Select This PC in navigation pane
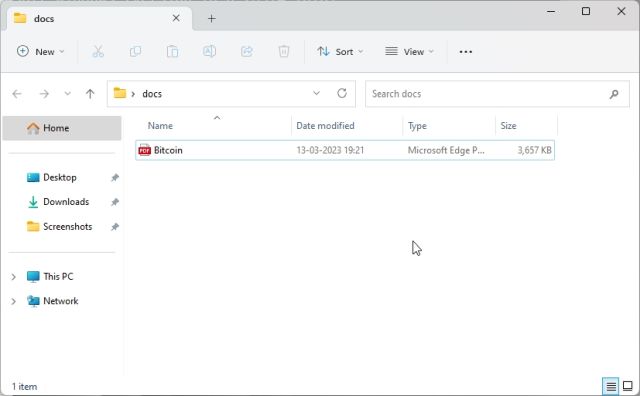Image resolution: width=640 pixels, height=396 pixels. click(x=50, y=277)
